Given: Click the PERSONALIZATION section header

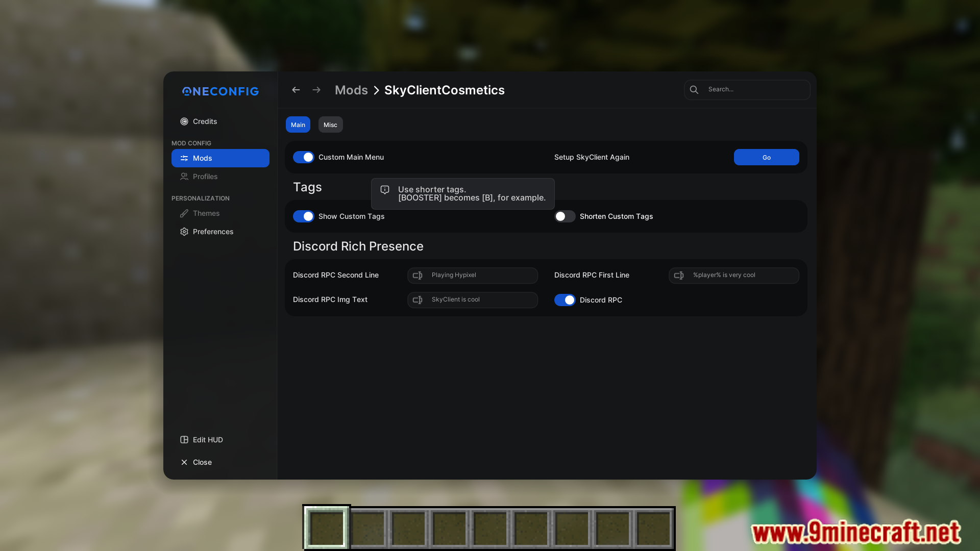Looking at the screenshot, I should coord(201,198).
